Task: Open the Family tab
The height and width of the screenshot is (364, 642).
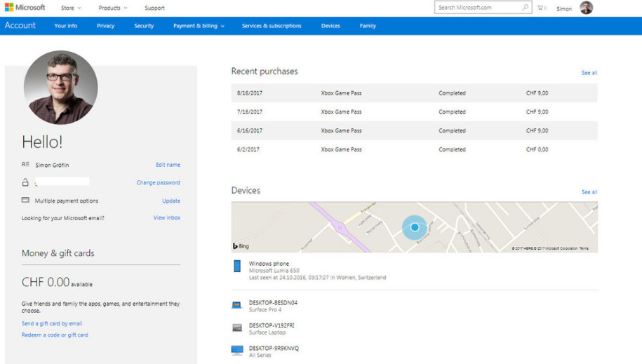Action: pos(368,26)
